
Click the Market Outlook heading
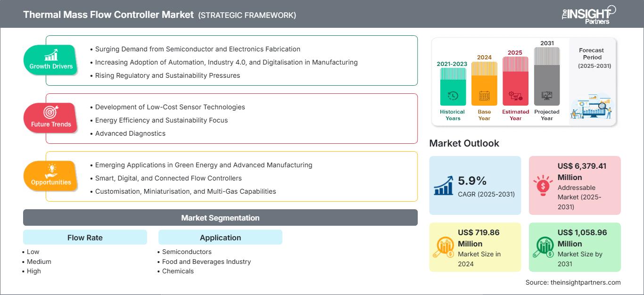point(464,143)
